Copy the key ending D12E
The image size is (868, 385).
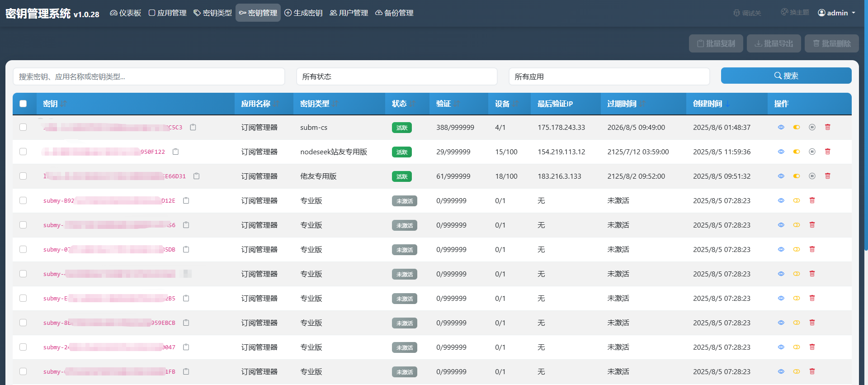(x=186, y=200)
